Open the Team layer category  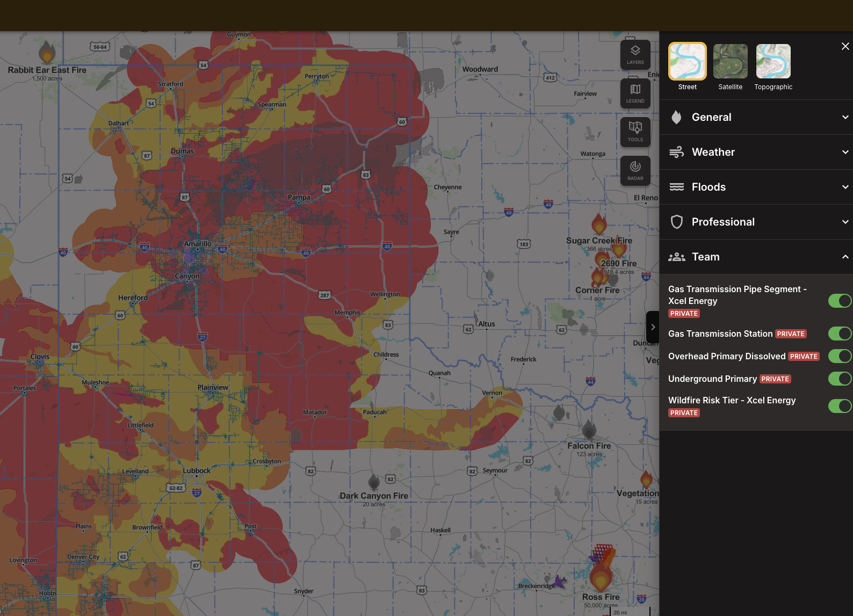click(x=756, y=257)
